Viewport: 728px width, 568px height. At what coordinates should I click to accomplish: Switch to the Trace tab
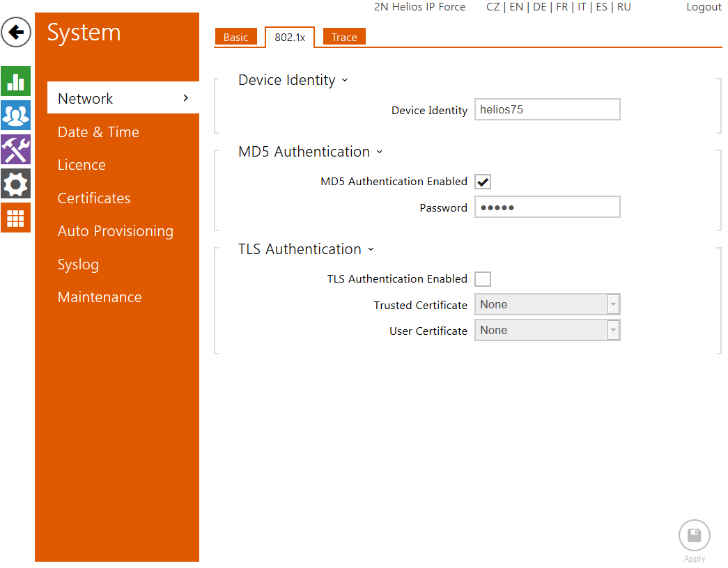[344, 38]
